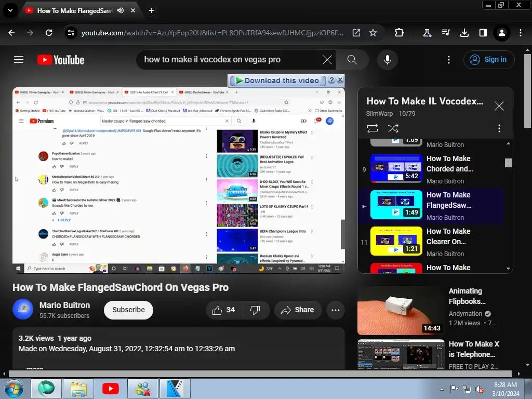This screenshot has width=532, height=399.
Task: Click the Sign in button
Action: 488,60
